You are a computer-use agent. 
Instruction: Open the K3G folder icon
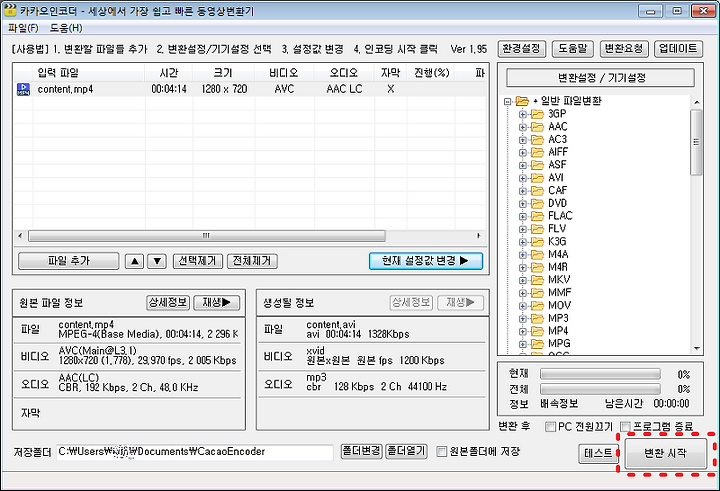[x=537, y=242]
